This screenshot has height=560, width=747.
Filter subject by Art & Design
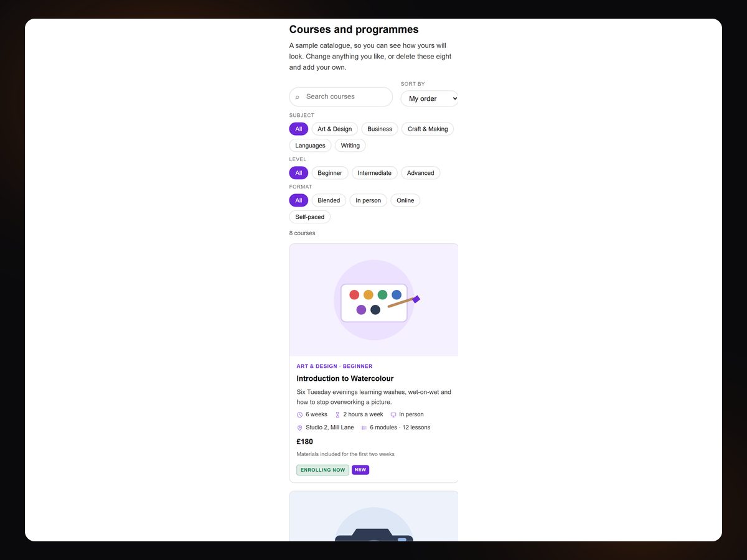(x=334, y=129)
